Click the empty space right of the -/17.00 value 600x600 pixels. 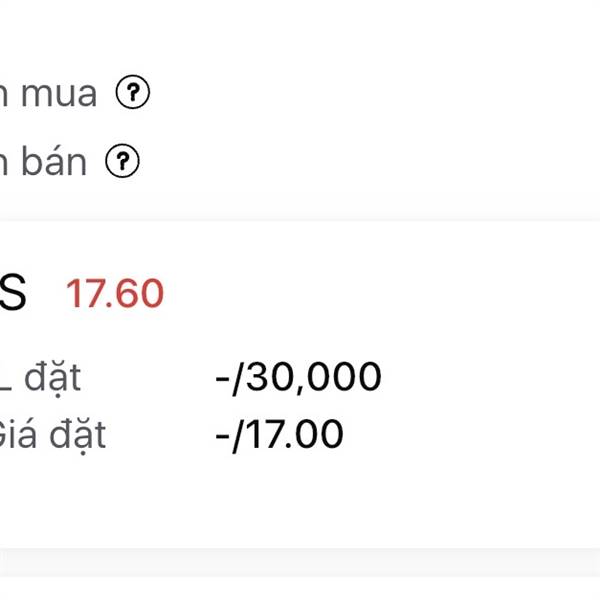point(471,435)
